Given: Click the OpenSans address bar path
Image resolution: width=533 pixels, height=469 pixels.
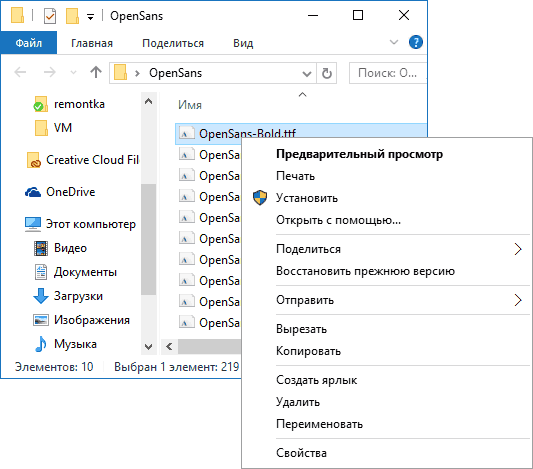Looking at the screenshot, I should click(175, 73).
